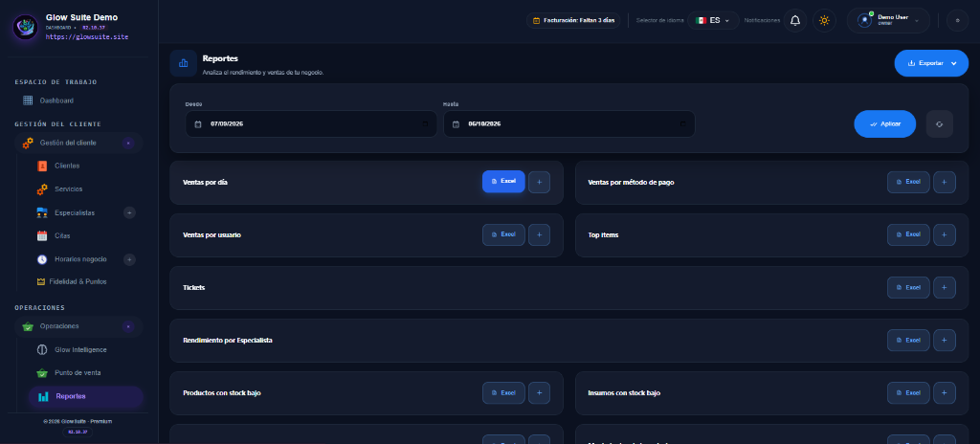Export Top items to Excel
The height and width of the screenshot is (444, 980).
(x=909, y=234)
